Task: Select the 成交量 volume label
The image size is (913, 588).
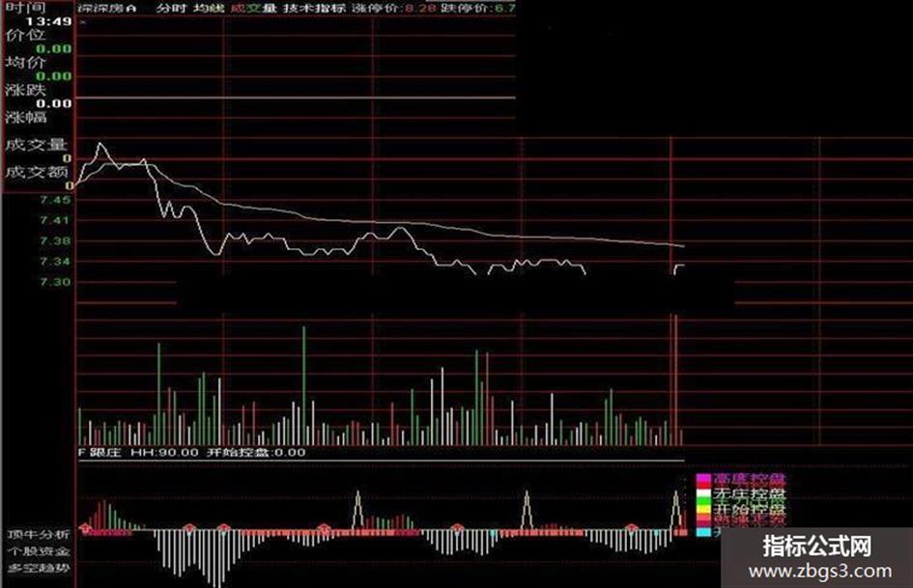Action: click(x=253, y=8)
